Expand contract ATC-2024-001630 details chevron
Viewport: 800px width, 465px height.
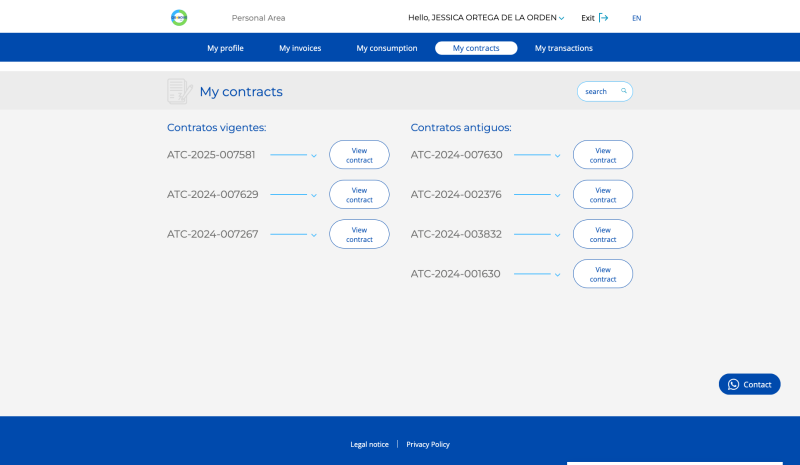click(x=558, y=275)
